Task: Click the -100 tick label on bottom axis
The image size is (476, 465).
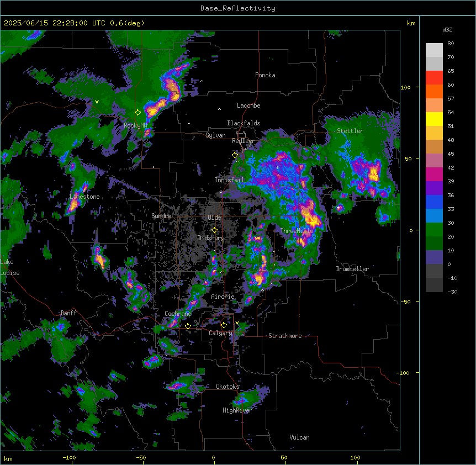Action: 69,457
